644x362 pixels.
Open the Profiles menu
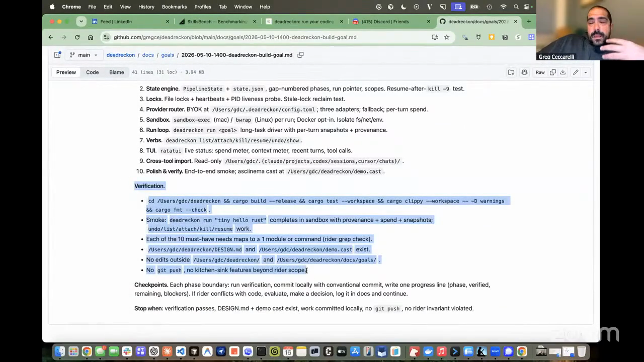[x=203, y=7]
